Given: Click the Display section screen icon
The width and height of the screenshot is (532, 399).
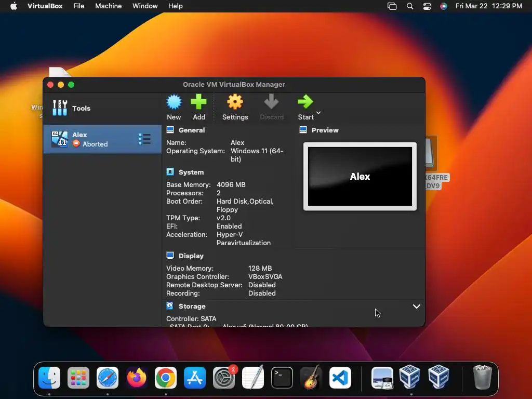Looking at the screenshot, I should [170, 256].
